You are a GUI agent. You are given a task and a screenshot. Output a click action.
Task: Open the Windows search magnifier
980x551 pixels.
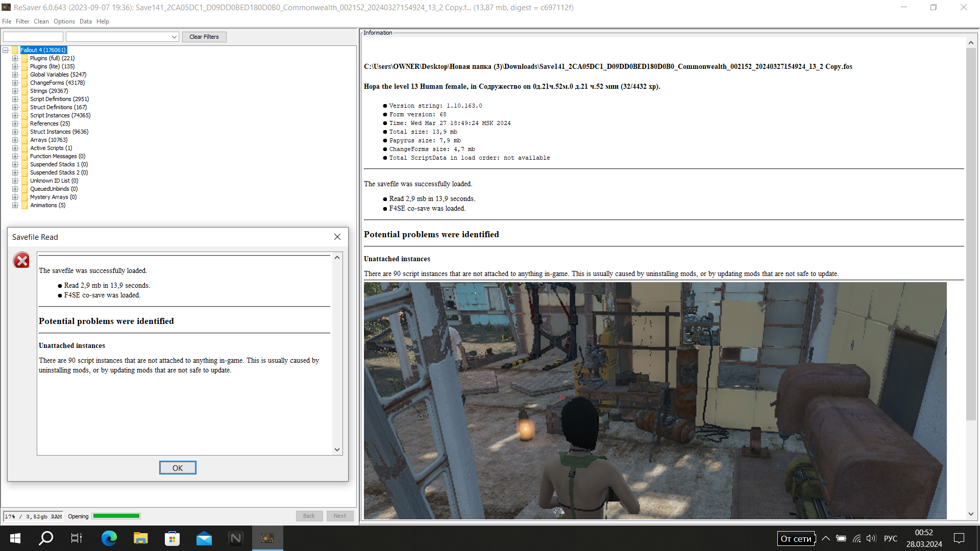(46, 538)
